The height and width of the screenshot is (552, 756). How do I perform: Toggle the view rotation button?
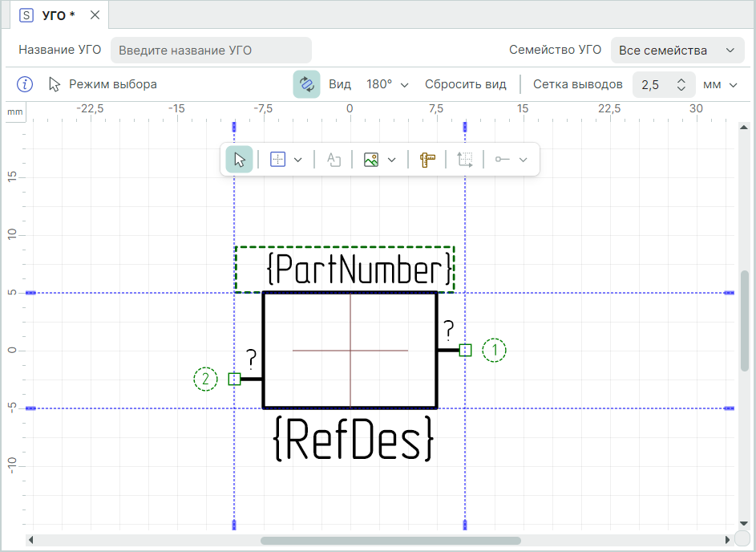click(x=306, y=84)
